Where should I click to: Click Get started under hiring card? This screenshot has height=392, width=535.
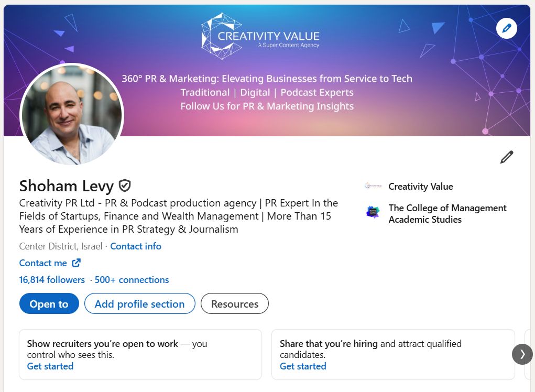[x=303, y=366]
